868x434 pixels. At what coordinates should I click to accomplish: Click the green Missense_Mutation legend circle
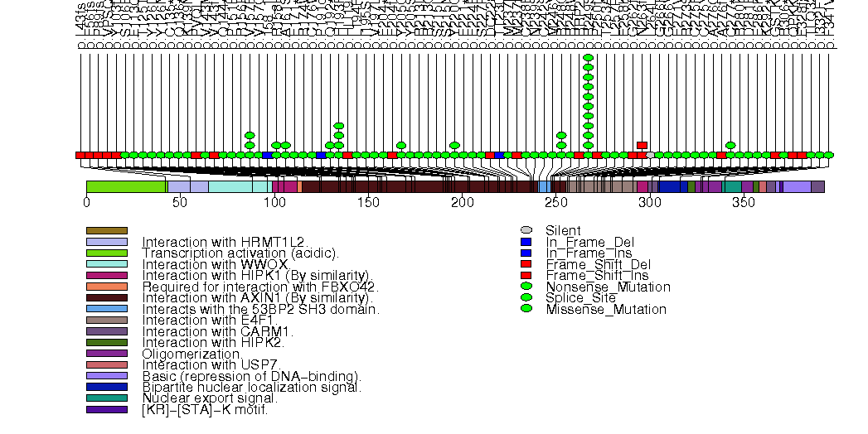point(526,309)
